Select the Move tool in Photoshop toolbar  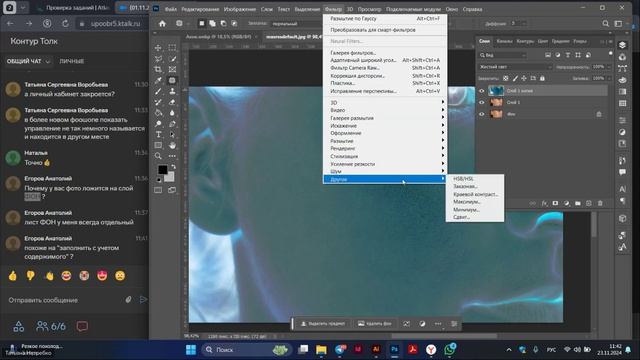158,48
